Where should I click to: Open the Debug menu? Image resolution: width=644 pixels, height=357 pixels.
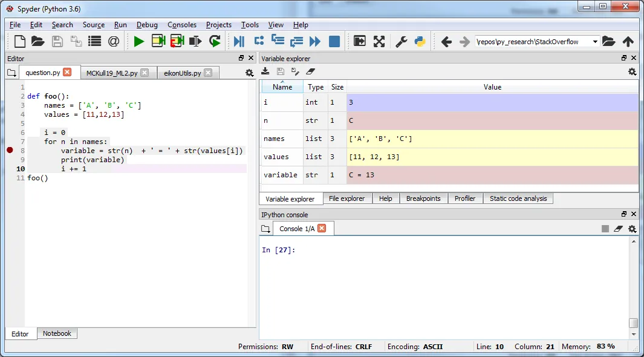tap(147, 25)
